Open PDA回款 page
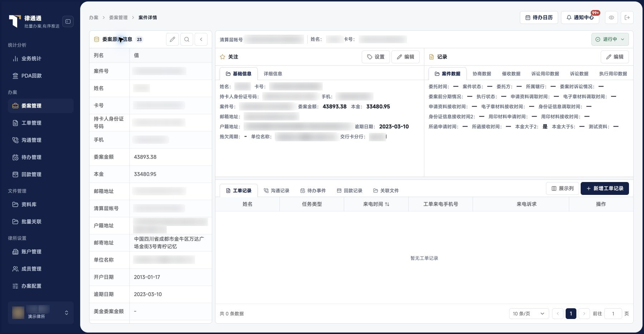 (40, 76)
